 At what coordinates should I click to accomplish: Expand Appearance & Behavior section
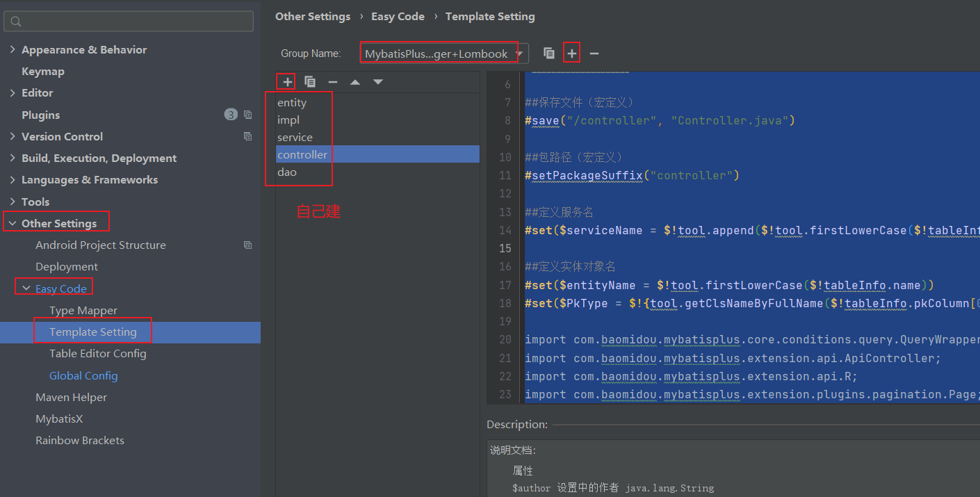[13, 49]
